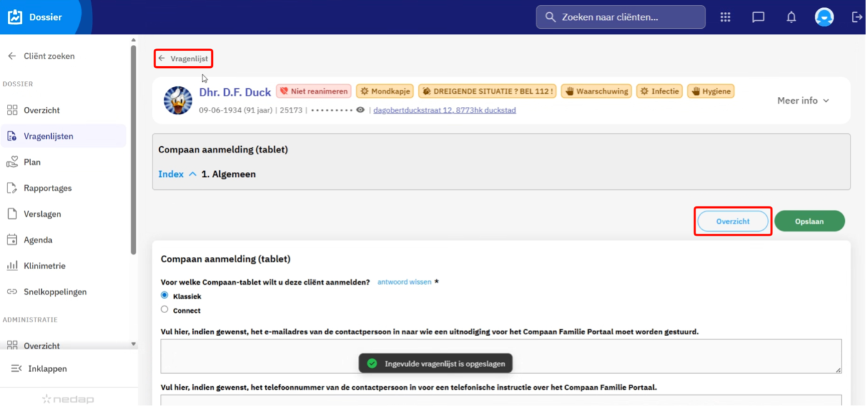Reveal hidden BSN with eye icon

coord(360,110)
